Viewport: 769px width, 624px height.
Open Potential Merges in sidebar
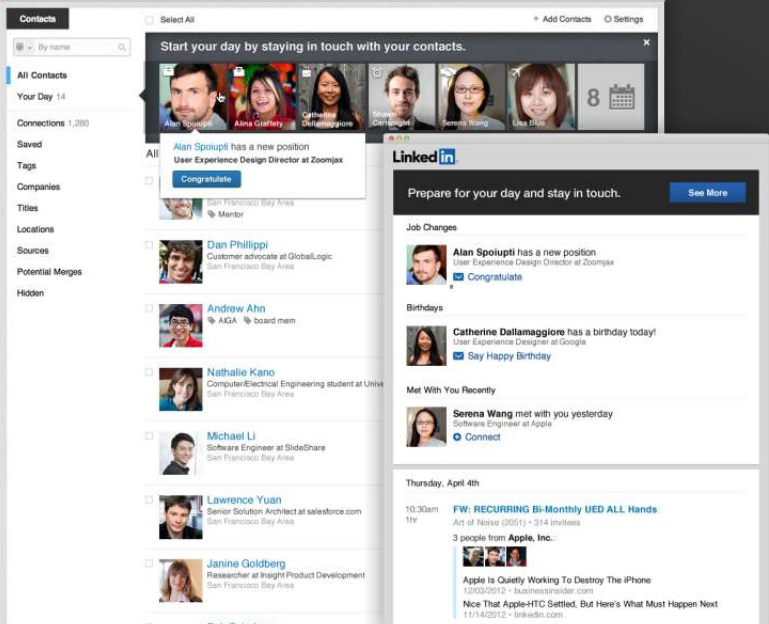(x=50, y=272)
